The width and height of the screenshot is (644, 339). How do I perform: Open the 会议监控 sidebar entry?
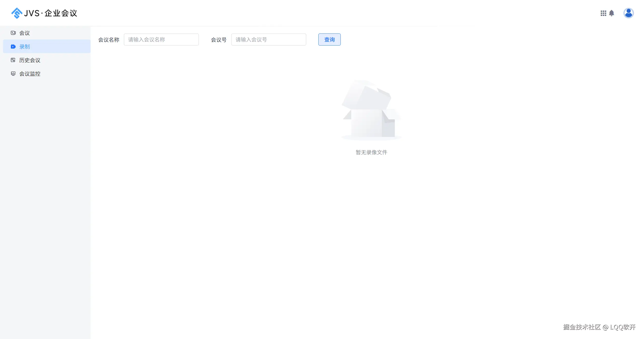(30, 74)
